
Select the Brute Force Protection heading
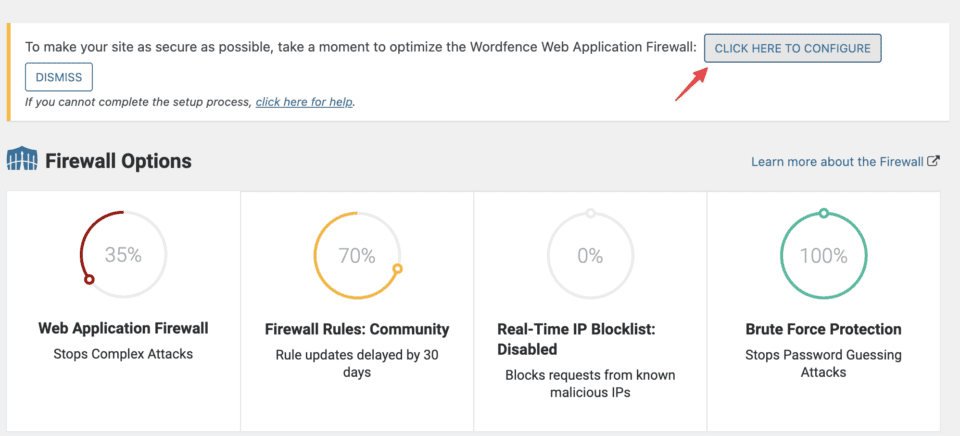(823, 329)
